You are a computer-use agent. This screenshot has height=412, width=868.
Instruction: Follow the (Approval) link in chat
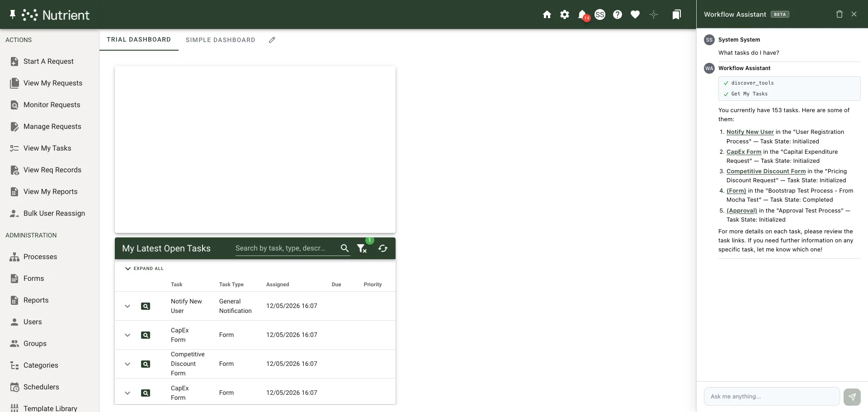(x=741, y=211)
